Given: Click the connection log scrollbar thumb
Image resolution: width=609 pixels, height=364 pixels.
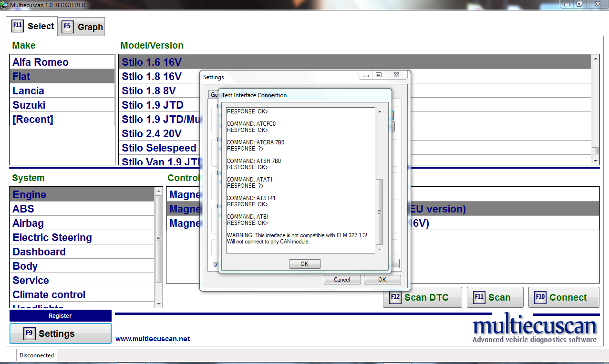Looking at the screenshot, I should pos(380,212).
